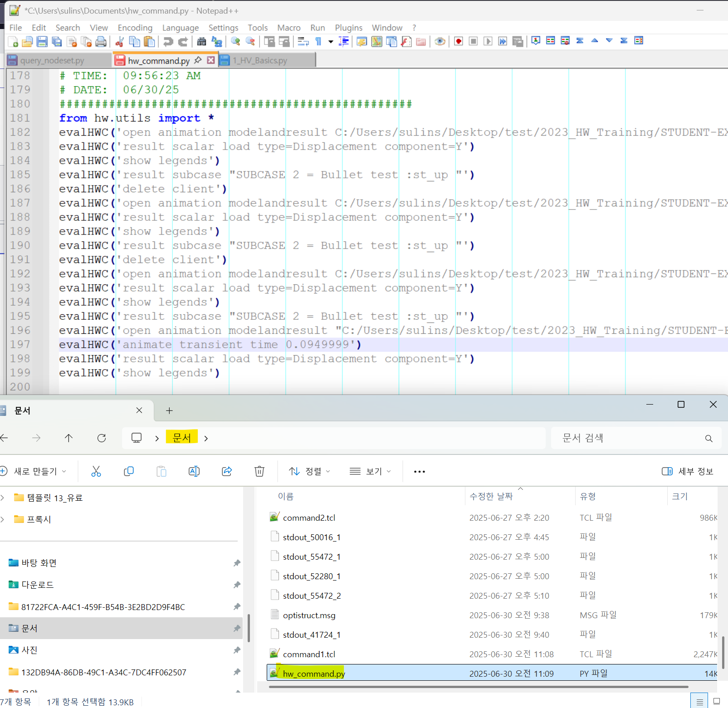
Task: Expand breadcrumb chevron before 문서
Action: pos(157,438)
